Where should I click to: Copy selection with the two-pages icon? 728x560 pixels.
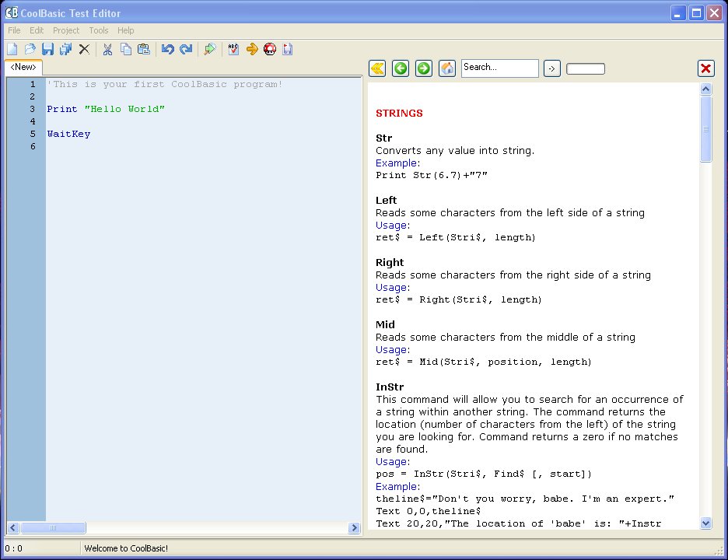point(126,49)
